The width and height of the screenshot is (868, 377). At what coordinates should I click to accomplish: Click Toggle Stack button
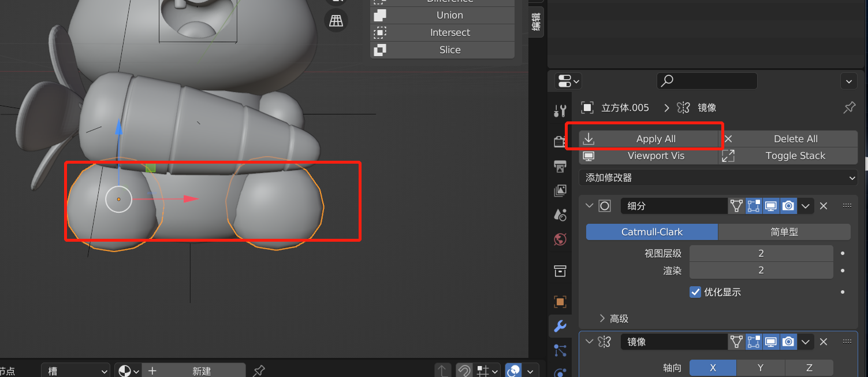pyautogui.click(x=788, y=156)
